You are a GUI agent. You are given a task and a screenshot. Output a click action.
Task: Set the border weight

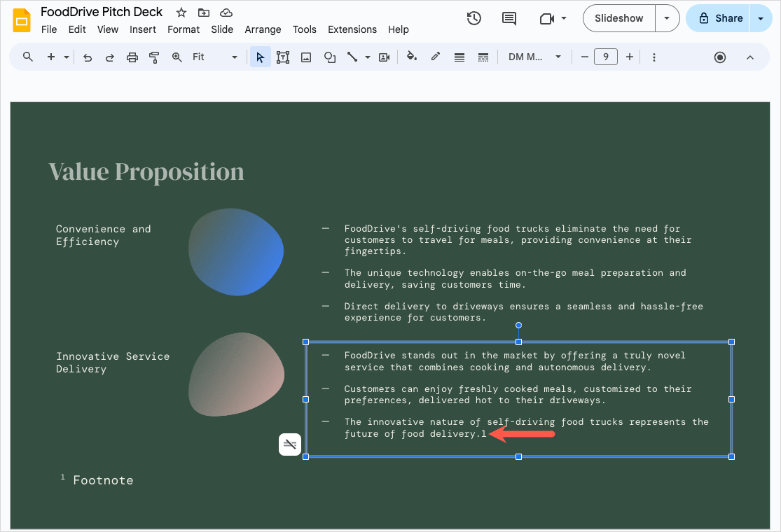click(459, 57)
